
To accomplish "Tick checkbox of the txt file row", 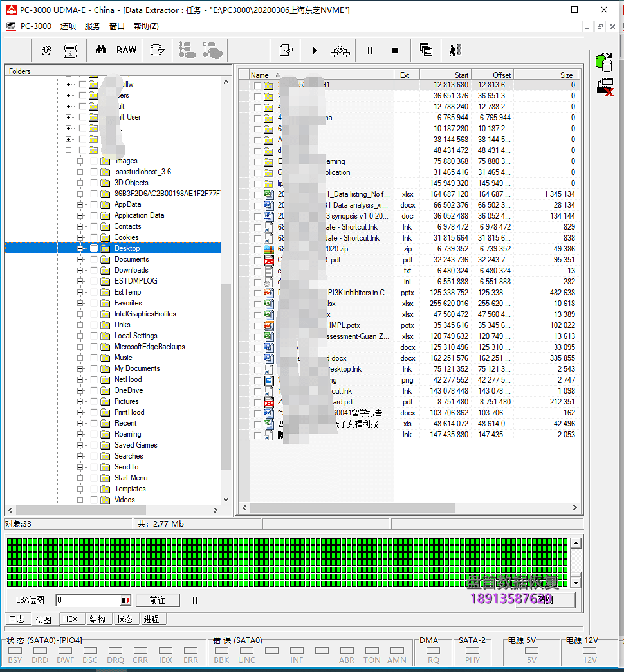I will coord(257,271).
